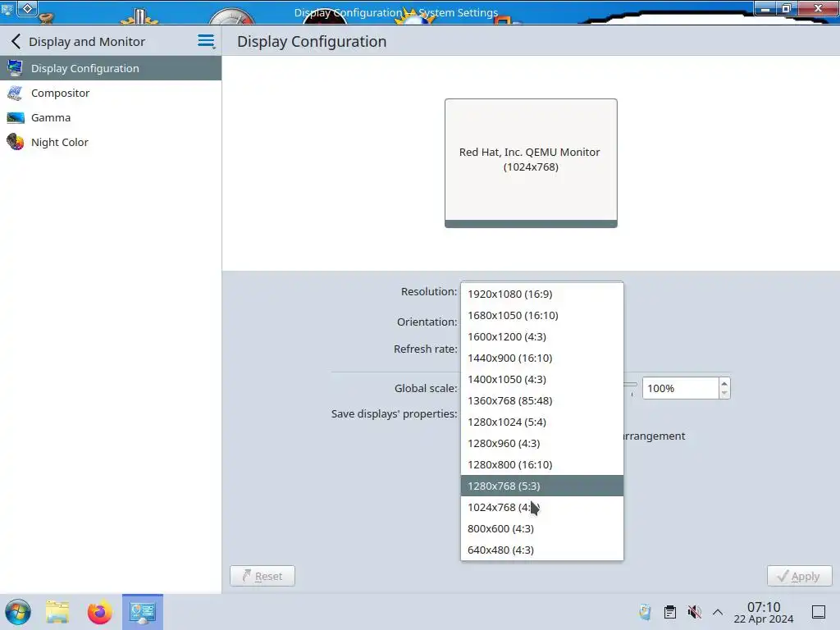Open Display Configuration in sidebar
The width and height of the screenshot is (840, 630).
(111, 68)
